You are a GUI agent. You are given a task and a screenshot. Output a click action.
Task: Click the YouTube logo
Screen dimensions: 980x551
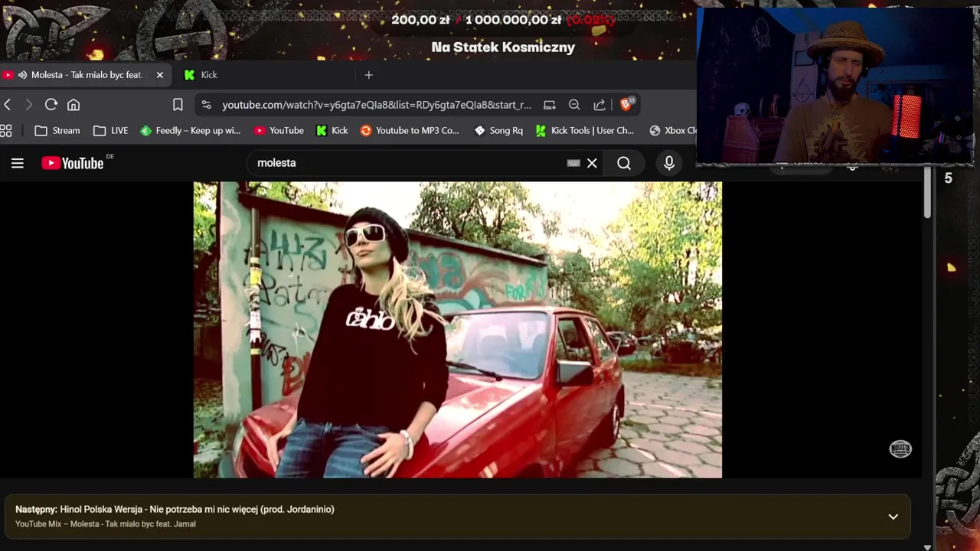coord(73,163)
